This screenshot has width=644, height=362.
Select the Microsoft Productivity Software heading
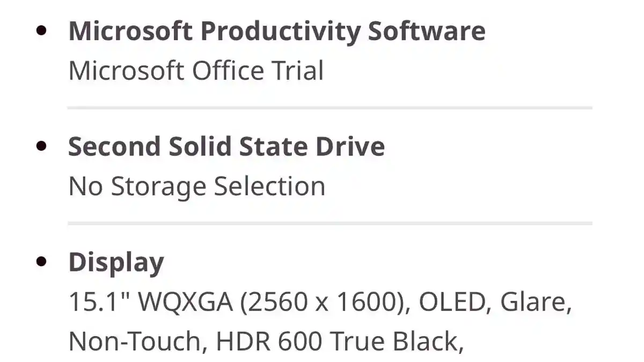point(276,31)
